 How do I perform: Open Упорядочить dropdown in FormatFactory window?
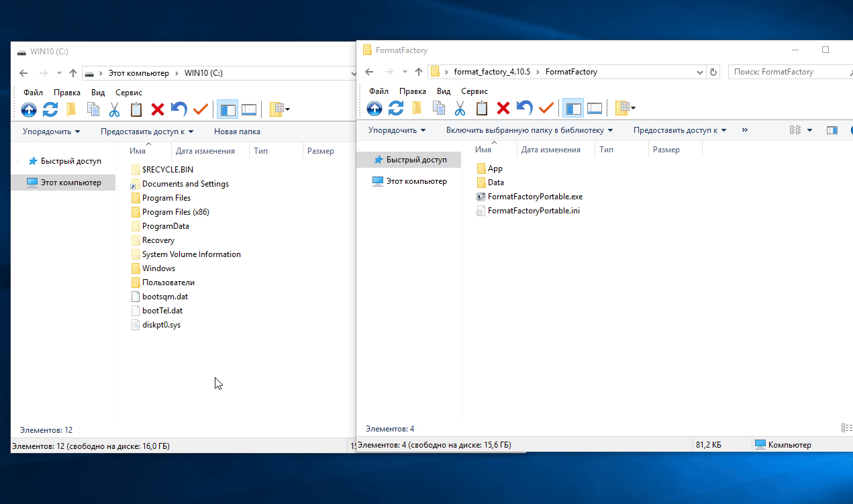pos(397,130)
